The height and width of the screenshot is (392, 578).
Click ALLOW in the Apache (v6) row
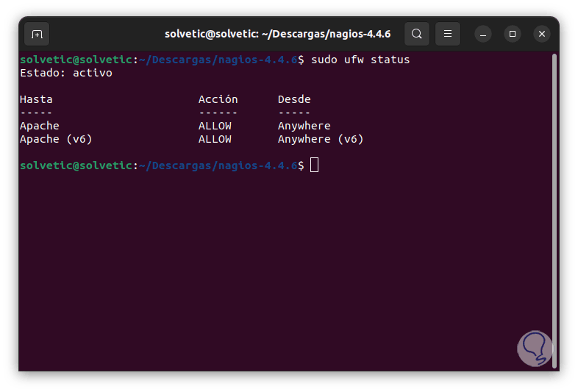215,139
